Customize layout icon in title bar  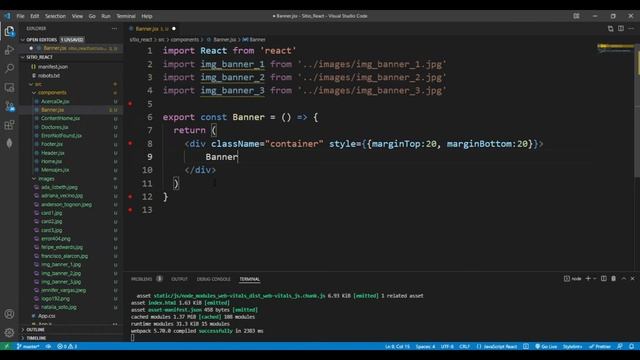coord(576,16)
